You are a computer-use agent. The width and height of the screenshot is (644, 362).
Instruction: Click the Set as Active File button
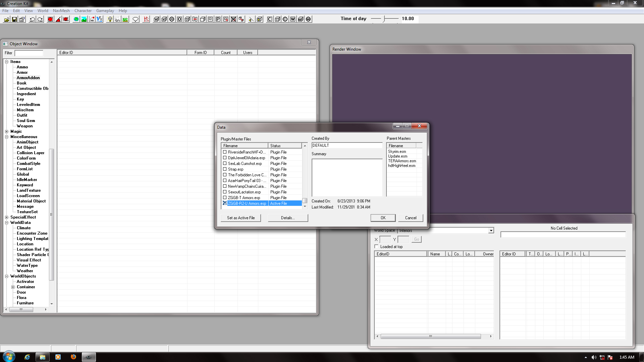coord(241,218)
